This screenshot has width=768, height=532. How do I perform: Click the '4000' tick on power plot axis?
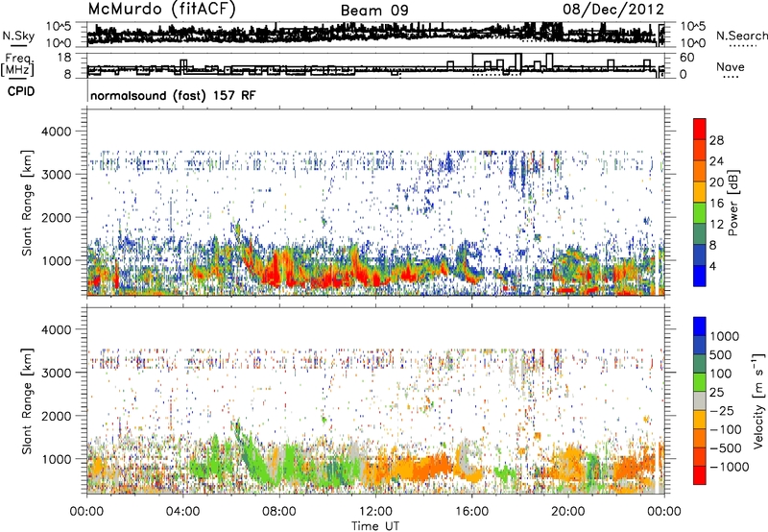coord(57,132)
